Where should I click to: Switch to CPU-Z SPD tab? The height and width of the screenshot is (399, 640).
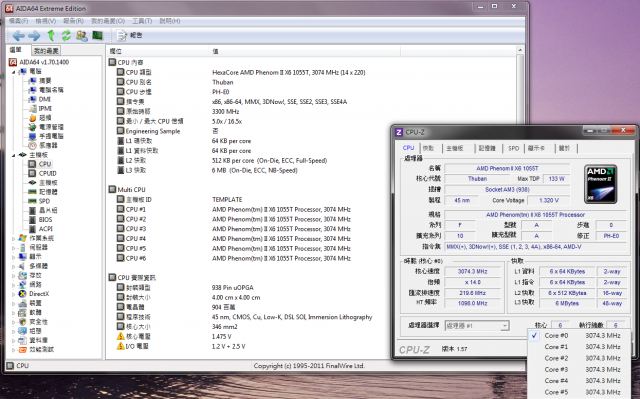[x=513, y=148]
